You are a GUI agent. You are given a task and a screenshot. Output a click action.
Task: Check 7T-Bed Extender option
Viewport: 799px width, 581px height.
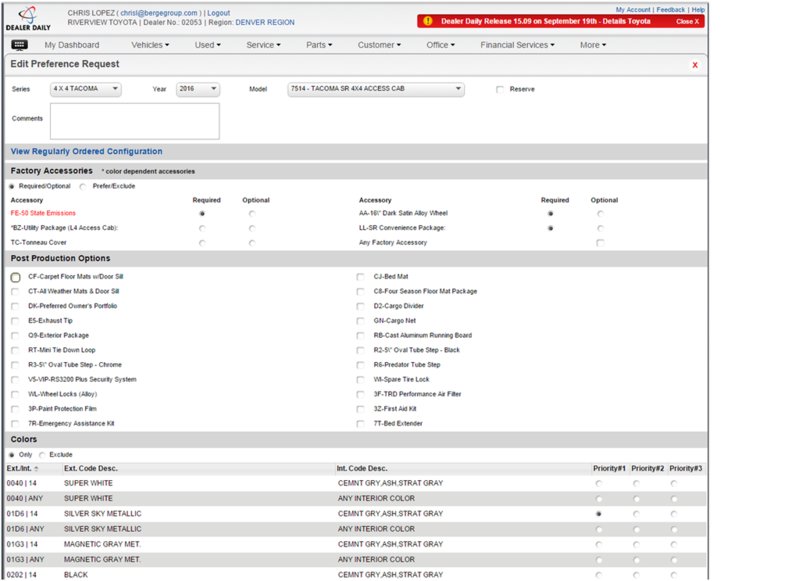point(360,424)
